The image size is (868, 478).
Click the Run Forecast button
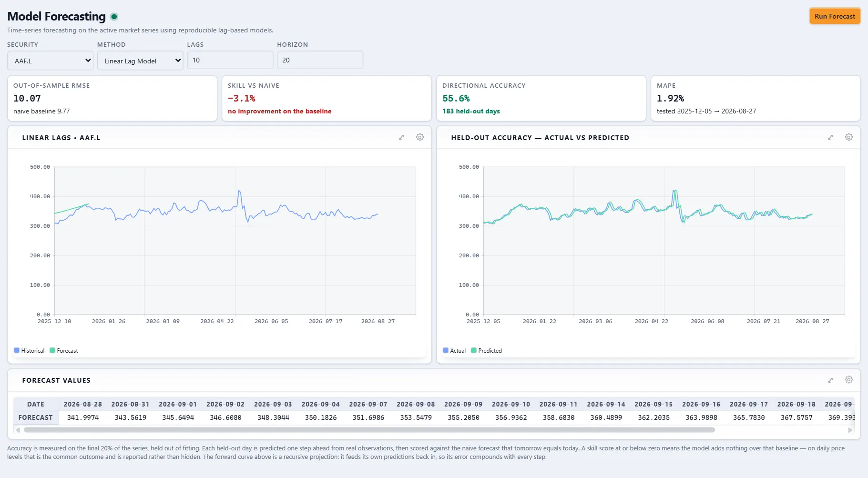pyautogui.click(x=835, y=16)
